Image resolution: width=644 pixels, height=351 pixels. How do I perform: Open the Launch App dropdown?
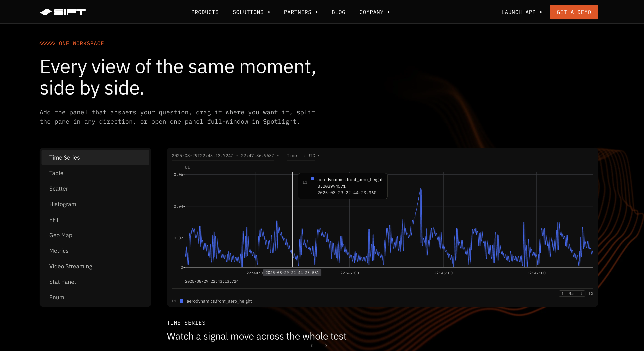(x=522, y=12)
